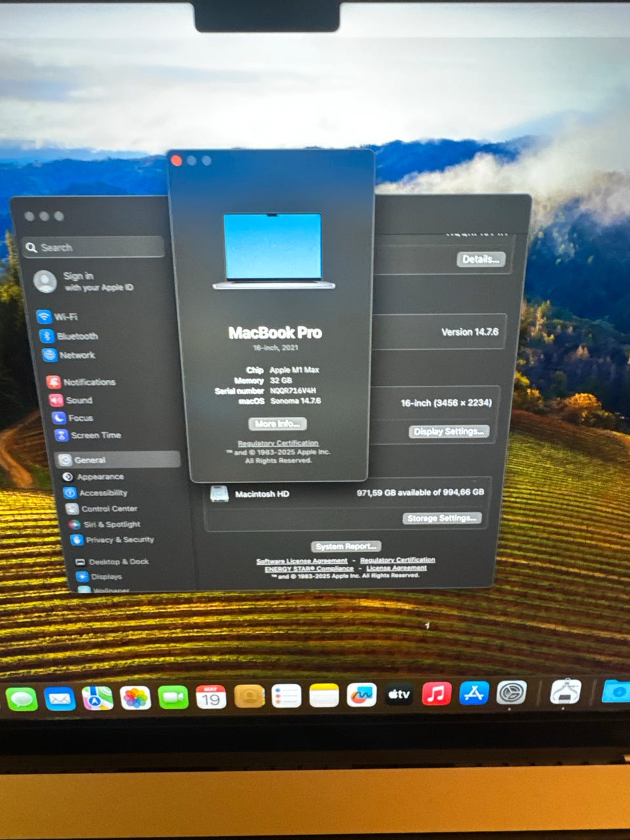The height and width of the screenshot is (840, 630).
Task: Open ENERGY STAR Compliance link
Action: pyautogui.click(x=309, y=569)
